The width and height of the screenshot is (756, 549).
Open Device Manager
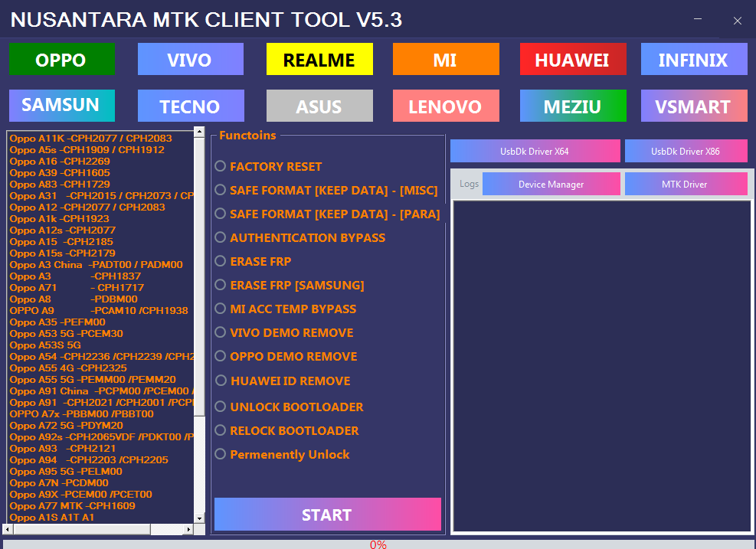click(x=551, y=184)
